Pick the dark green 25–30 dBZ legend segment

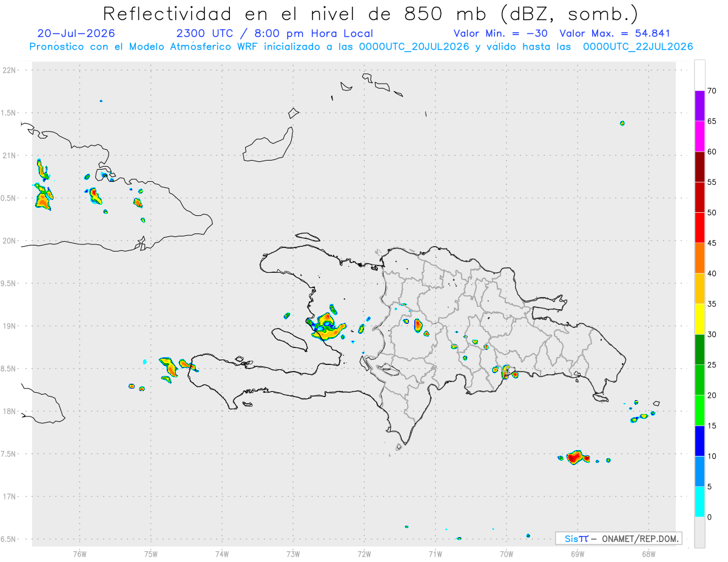[x=699, y=350]
